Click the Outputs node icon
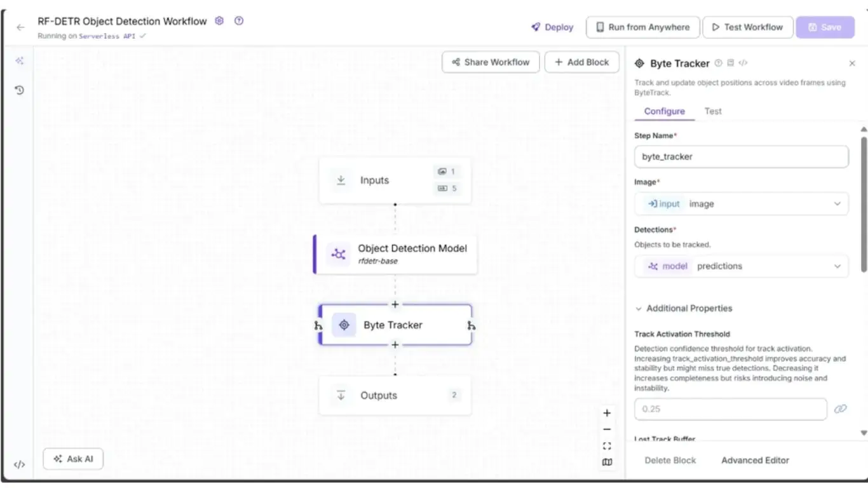 point(341,395)
